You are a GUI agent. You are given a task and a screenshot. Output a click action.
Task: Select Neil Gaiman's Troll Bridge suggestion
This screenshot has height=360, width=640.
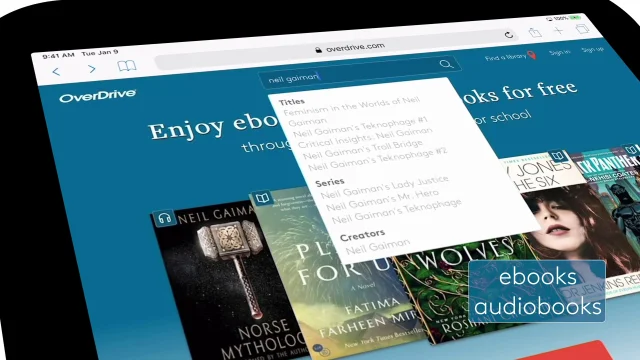click(362, 150)
